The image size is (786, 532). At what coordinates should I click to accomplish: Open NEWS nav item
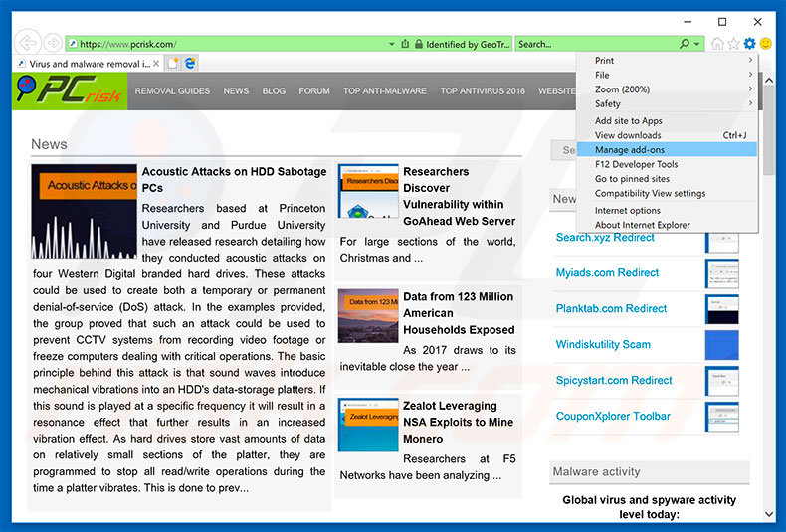(x=236, y=91)
